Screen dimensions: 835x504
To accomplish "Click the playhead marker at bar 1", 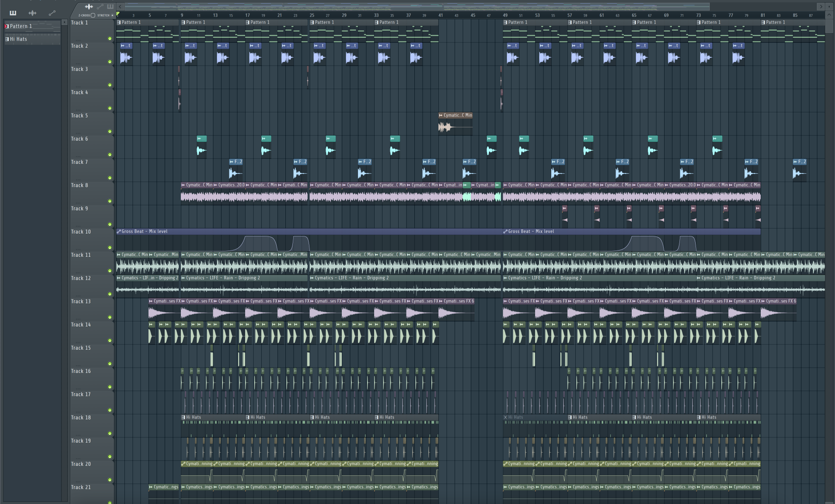I will click(x=118, y=14).
